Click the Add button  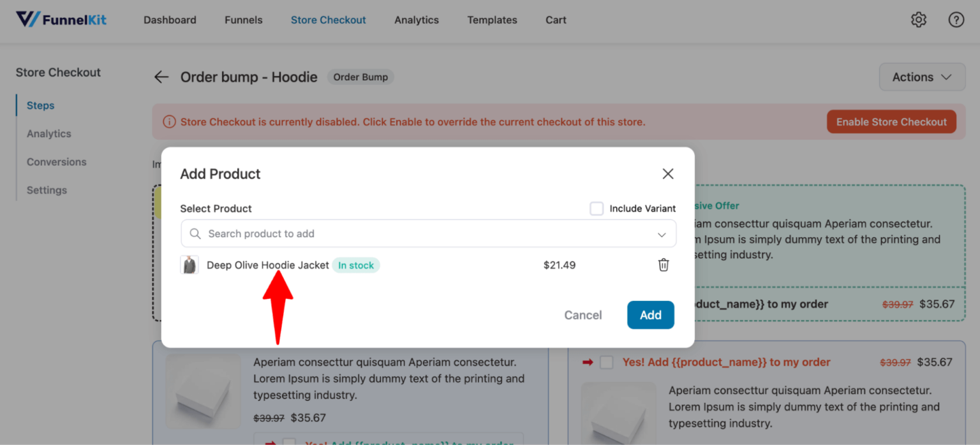650,314
